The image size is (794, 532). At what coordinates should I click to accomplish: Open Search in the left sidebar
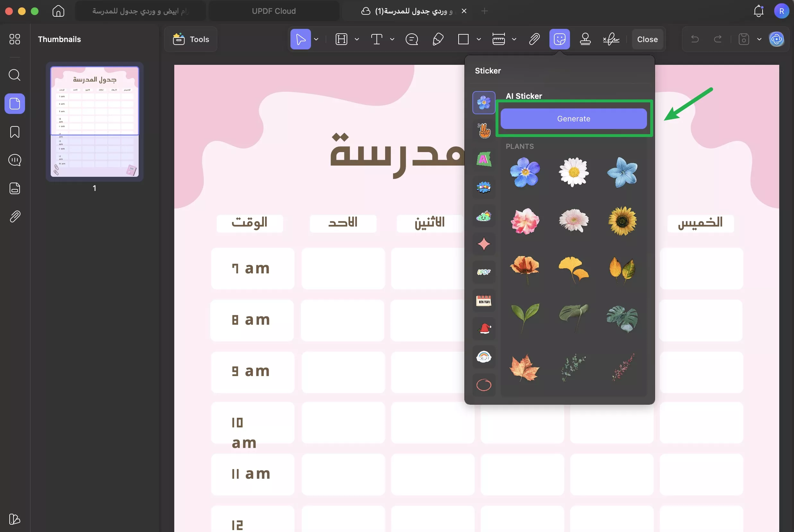click(x=14, y=75)
